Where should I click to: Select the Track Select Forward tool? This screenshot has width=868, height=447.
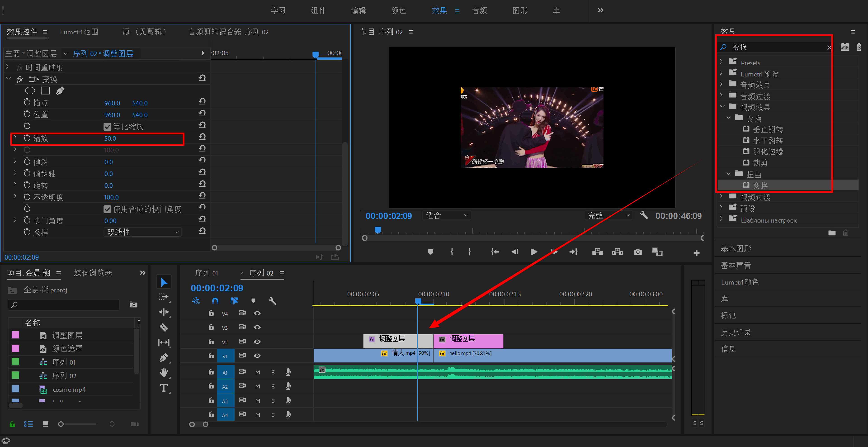(164, 297)
